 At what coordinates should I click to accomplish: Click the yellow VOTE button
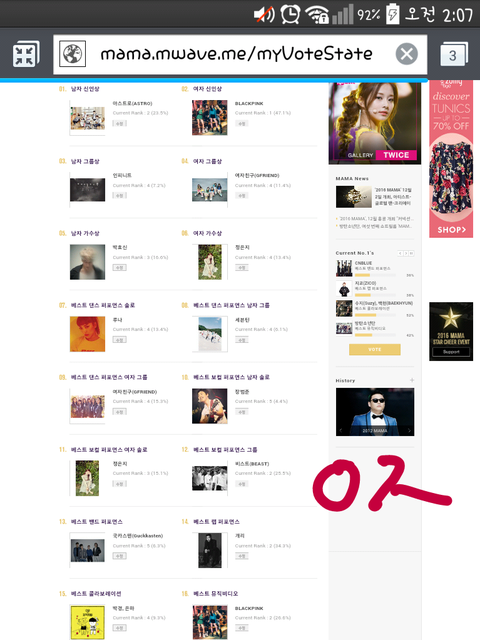click(x=375, y=349)
